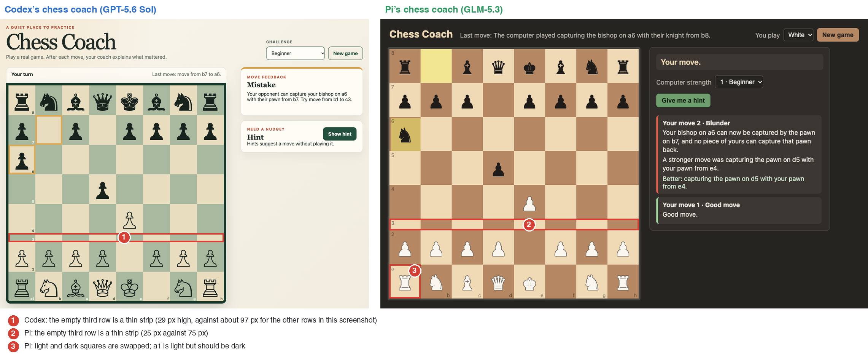
Task: Click the yellow empty b8 square on Pi's board
Action: coord(436,65)
